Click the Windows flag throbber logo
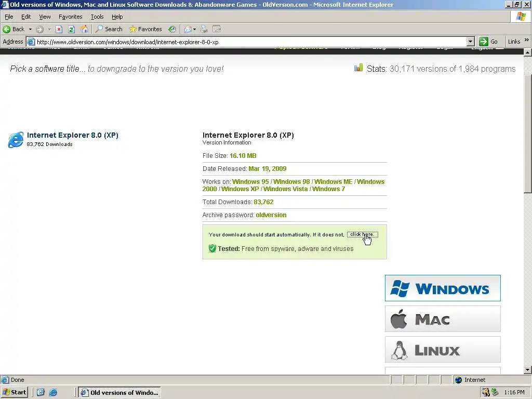Screen dimensions: 532x399 pos(521,17)
